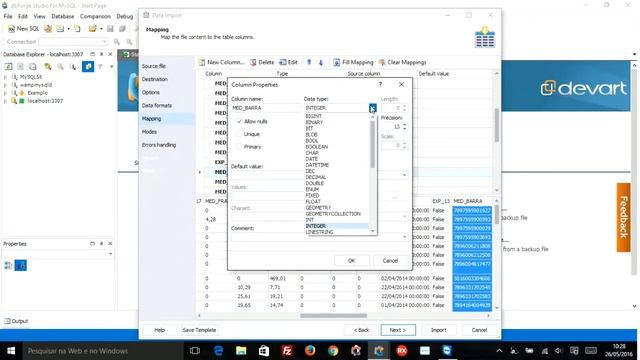
Task: Open the Comparison menu
Action: click(95, 16)
